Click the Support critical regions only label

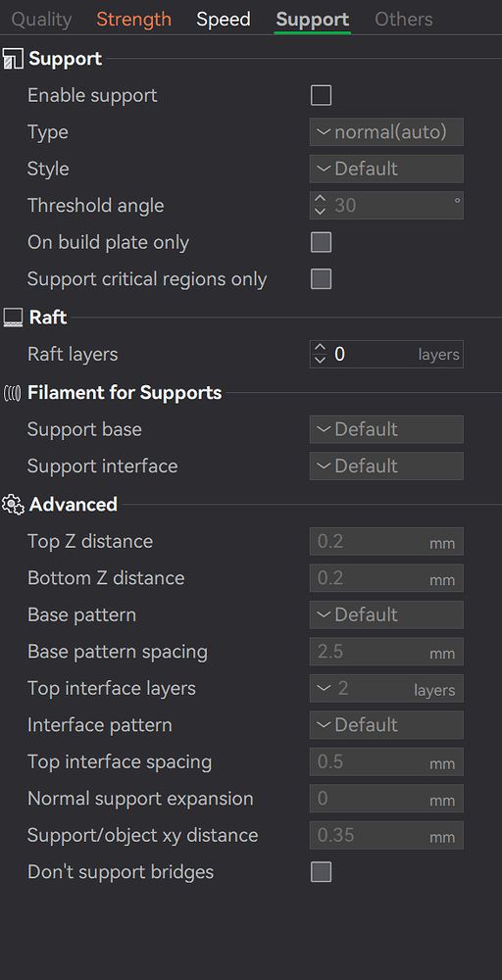tap(147, 279)
